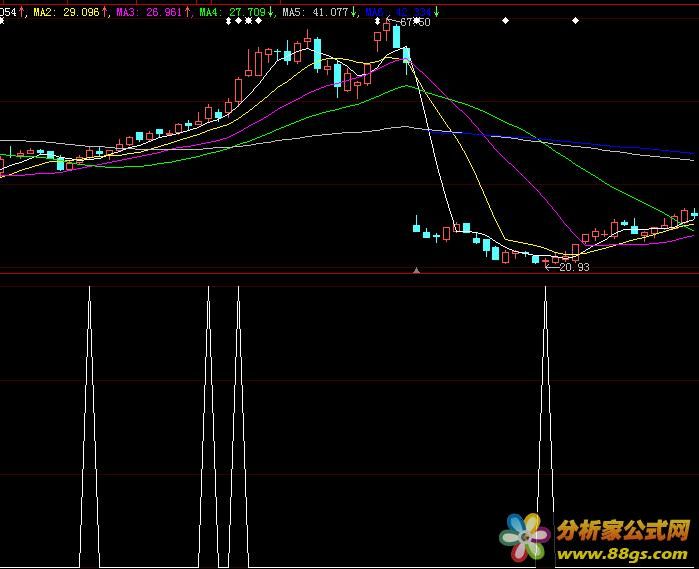The image size is (699, 569).
Task: Click the white diamond marker left of rightmost one
Action: (x=505, y=21)
